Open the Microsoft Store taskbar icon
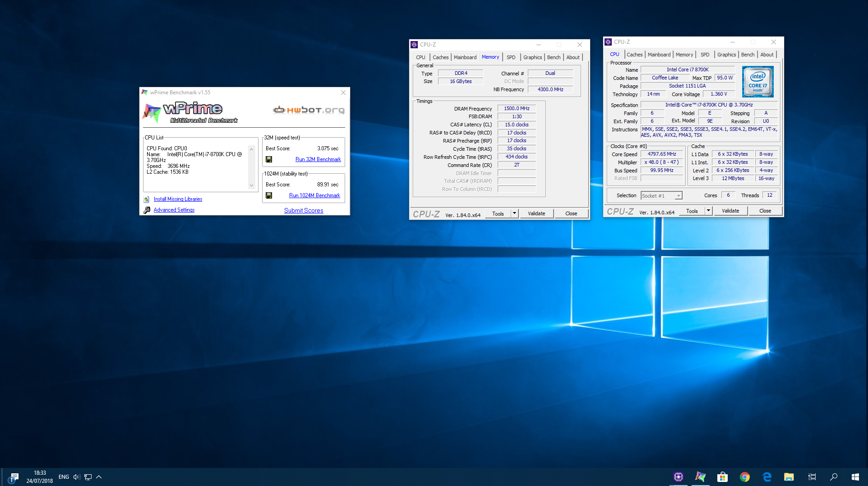 click(x=722, y=477)
